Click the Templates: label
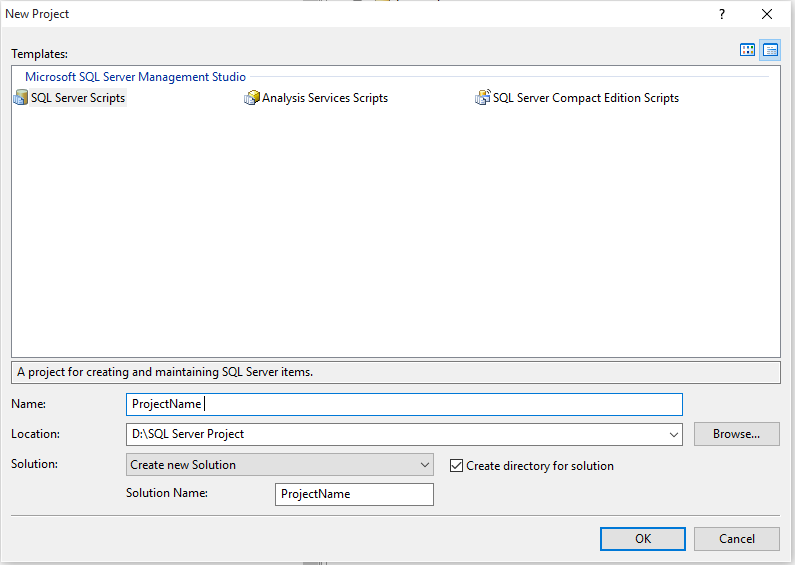The height and width of the screenshot is (565, 795). [40, 54]
